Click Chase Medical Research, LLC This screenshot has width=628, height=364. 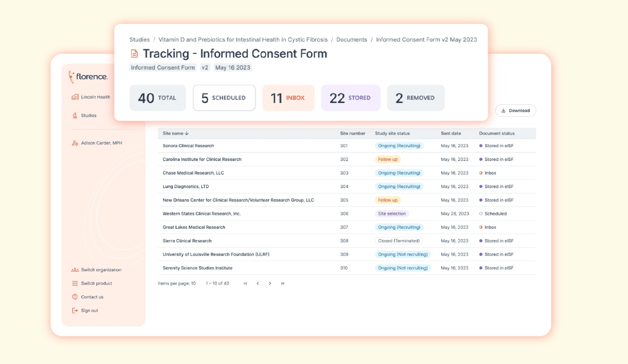pos(193,173)
